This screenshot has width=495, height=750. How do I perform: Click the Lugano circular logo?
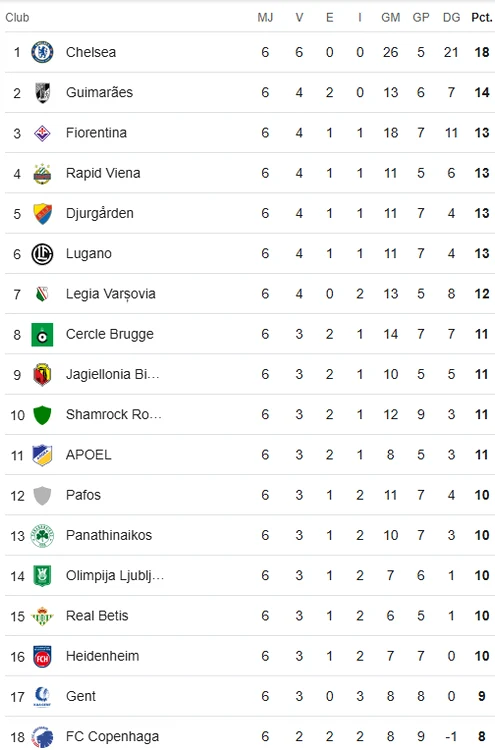pyautogui.click(x=42, y=254)
